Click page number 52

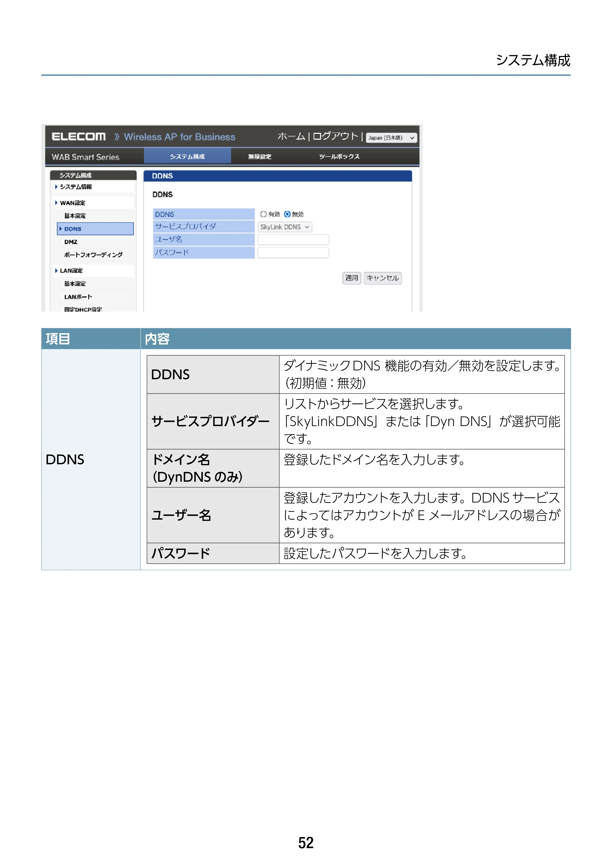(x=306, y=843)
